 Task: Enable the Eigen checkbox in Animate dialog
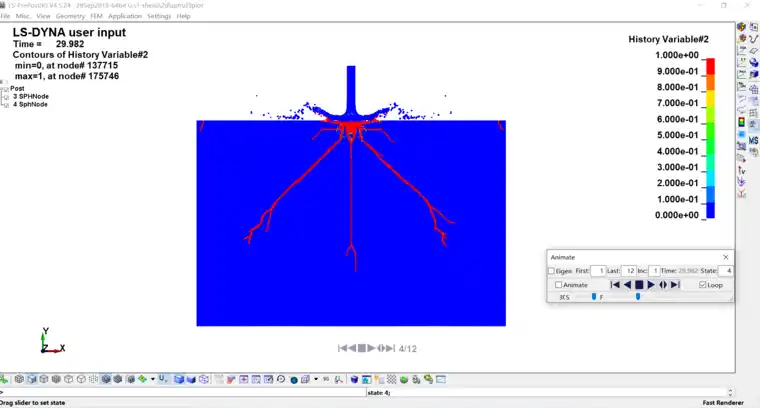coord(551,271)
